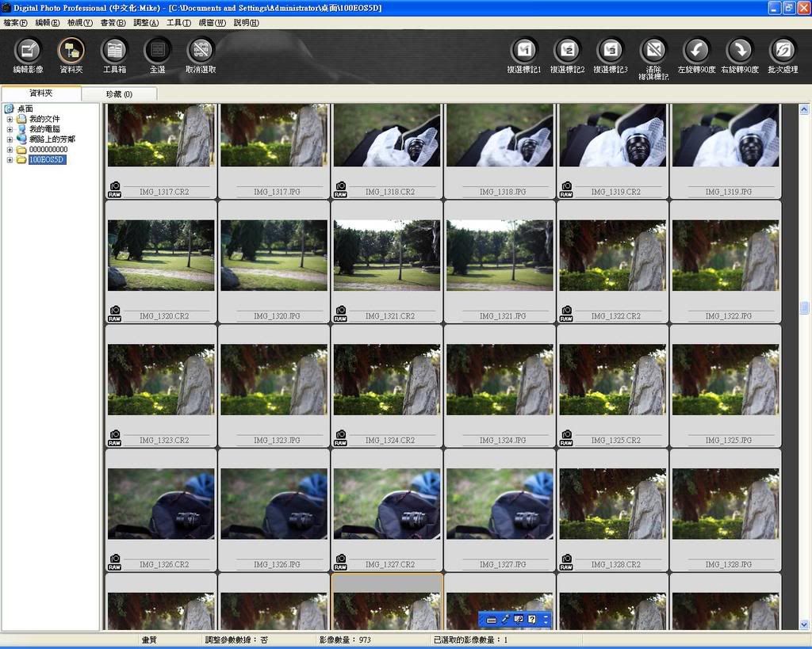Click the 全選 (Select all) toolbar icon
This screenshot has width=812, height=649.
click(x=157, y=51)
